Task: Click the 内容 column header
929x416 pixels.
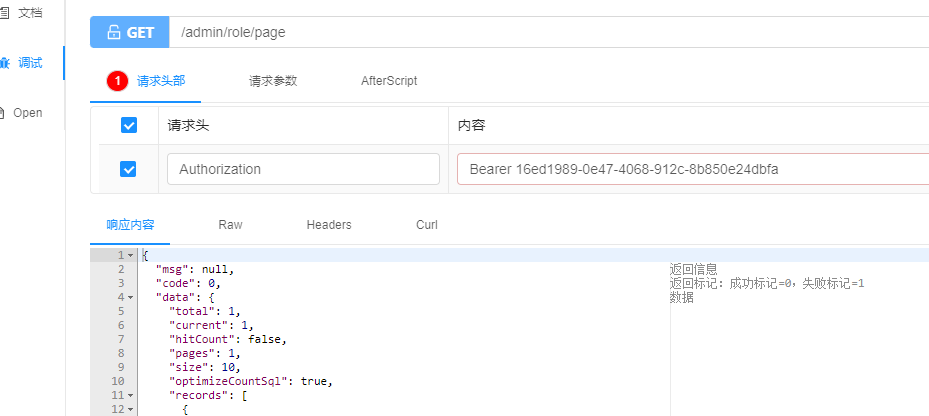Action: [472, 126]
